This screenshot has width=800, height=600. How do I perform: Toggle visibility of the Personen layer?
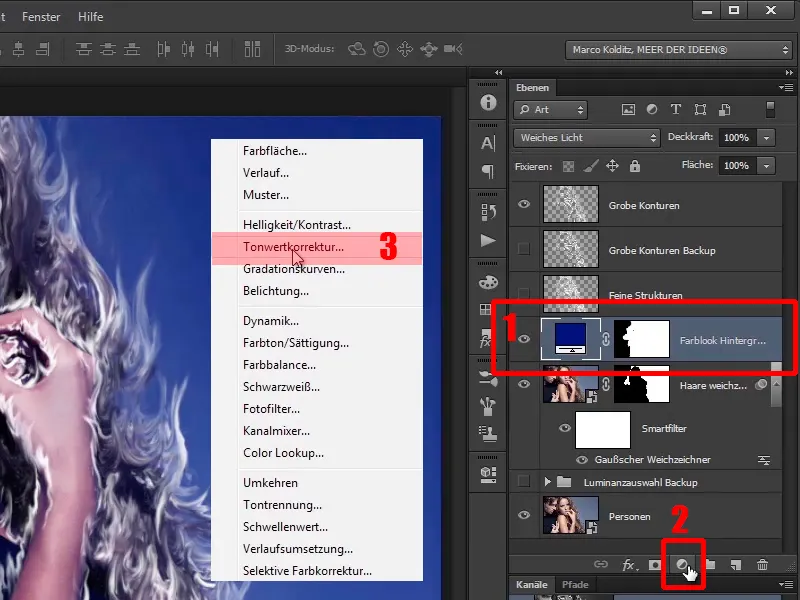pyautogui.click(x=525, y=516)
